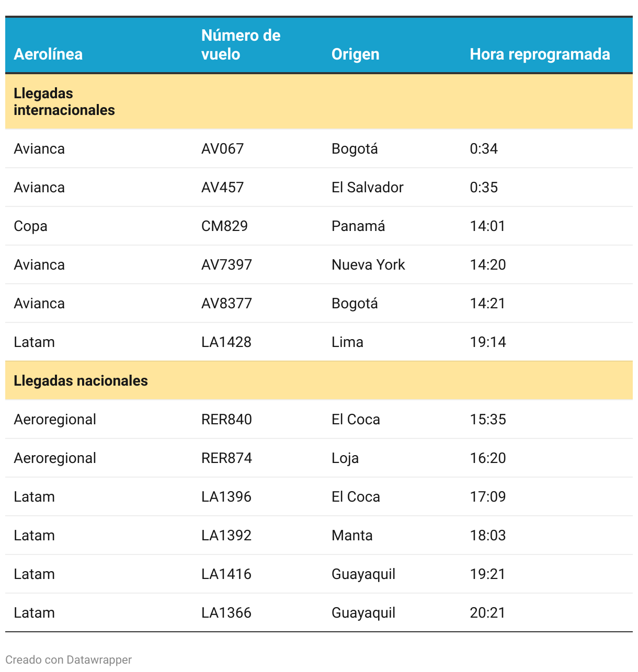Select the 17:09 rescheduled time
Image resolution: width=638 pixels, height=672 pixels.
click(x=487, y=497)
